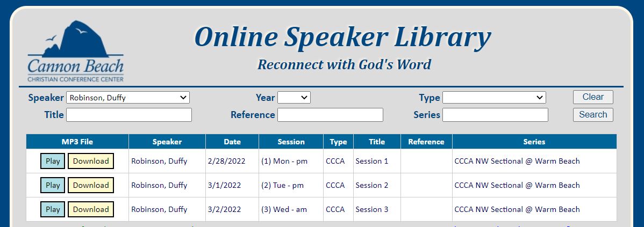Click the Series column header
This screenshot has width=644, height=227.
point(534,142)
